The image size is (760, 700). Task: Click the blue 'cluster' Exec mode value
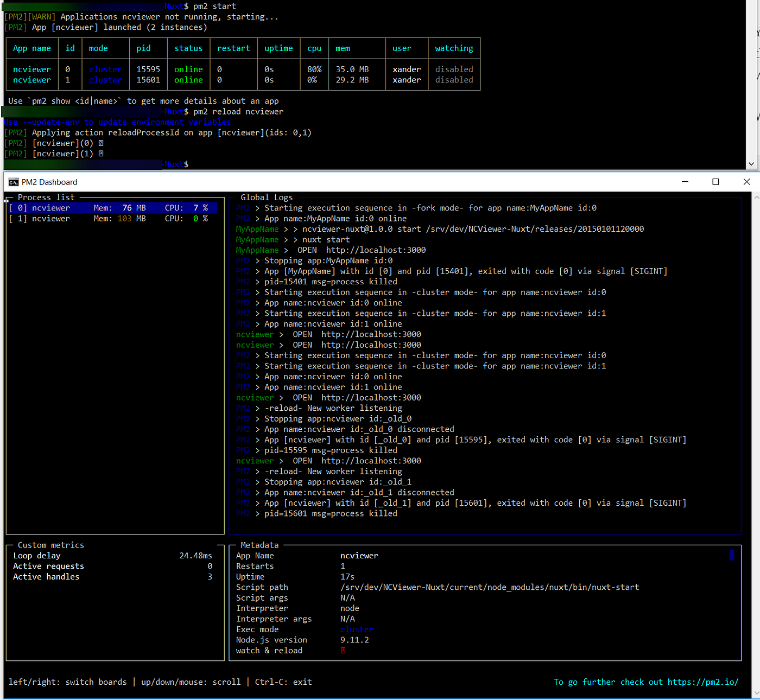pyautogui.click(x=357, y=629)
